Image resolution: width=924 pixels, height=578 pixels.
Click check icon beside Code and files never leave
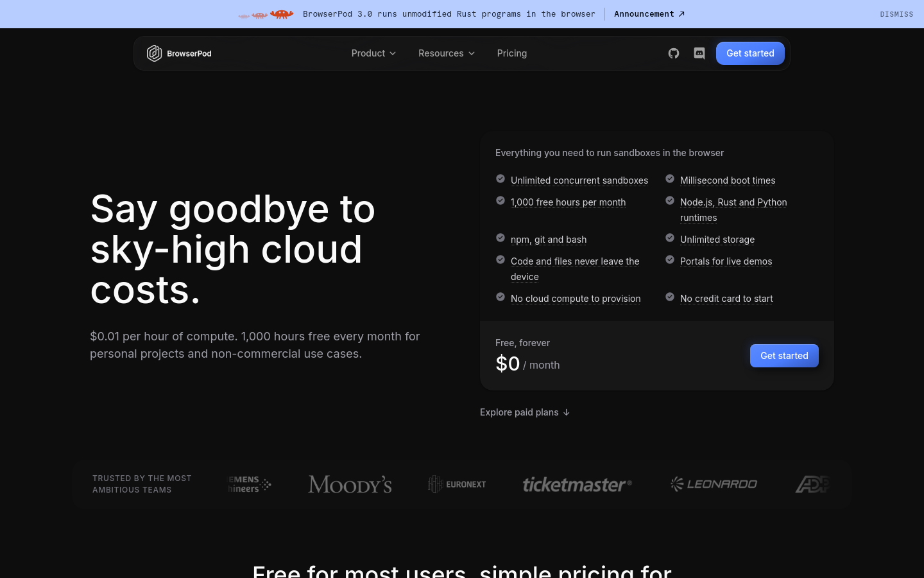[x=501, y=259]
